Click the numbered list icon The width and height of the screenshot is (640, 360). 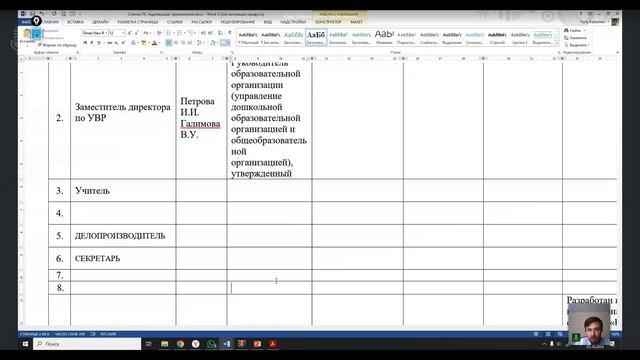pyautogui.click(x=180, y=33)
